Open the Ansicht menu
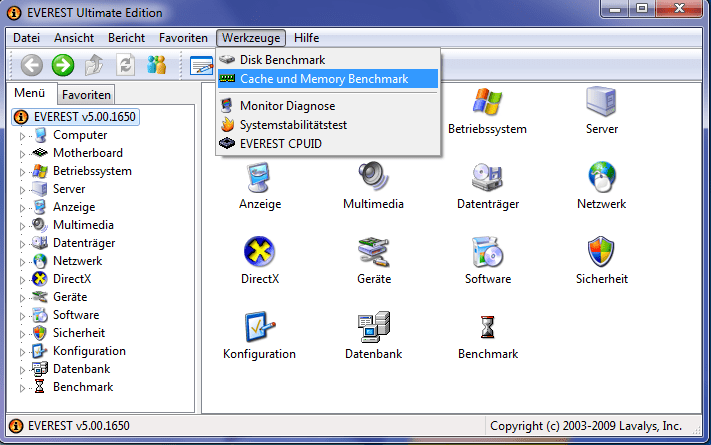Image resolution: width=711 pixels, height=445 pixels. tap(74, 38)
